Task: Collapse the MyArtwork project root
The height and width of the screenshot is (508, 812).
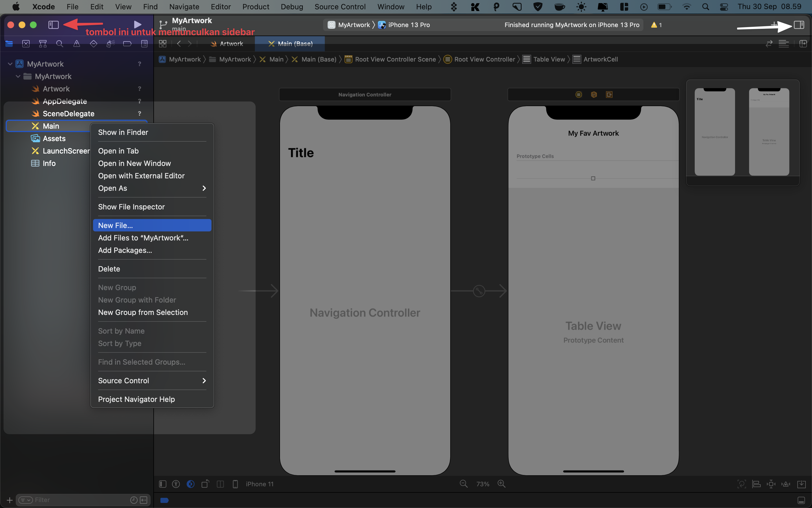Action: point(10,64)
